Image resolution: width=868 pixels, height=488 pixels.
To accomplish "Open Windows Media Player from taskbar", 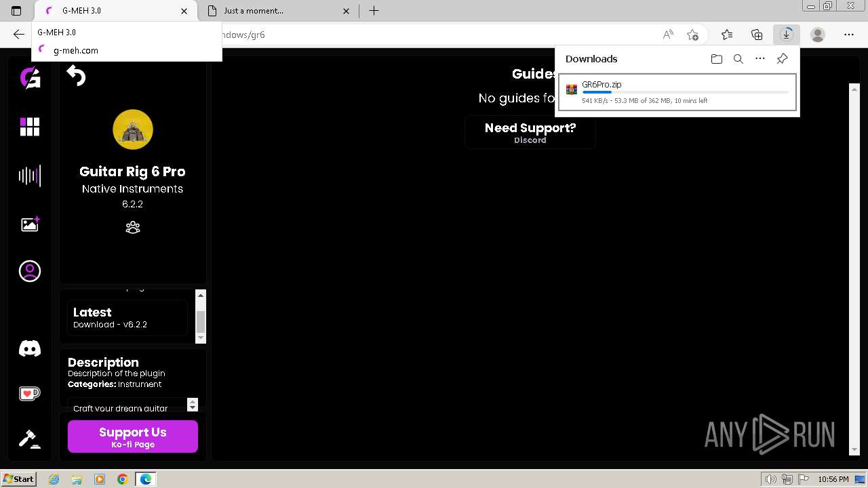I will pos(100,479).
